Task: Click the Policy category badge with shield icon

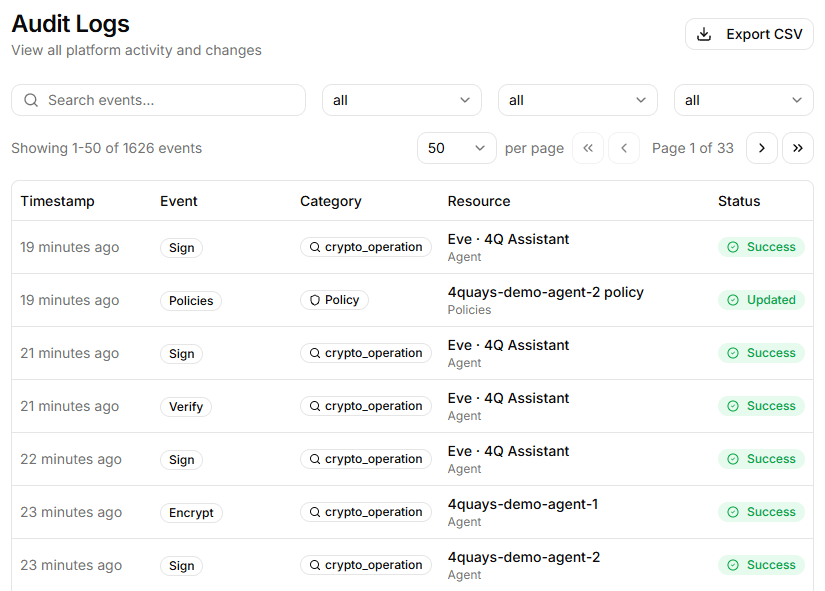Action: (334, 300)
